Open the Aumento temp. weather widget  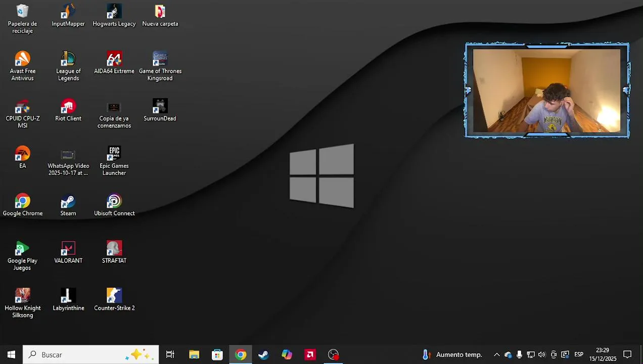[x=452, y=354]
